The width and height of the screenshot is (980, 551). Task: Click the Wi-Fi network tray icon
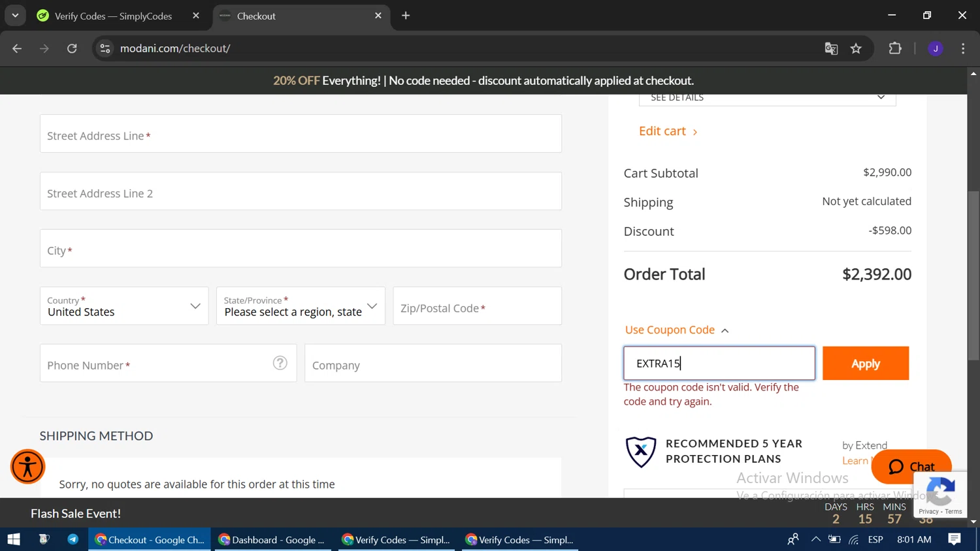pyautogui.click(x=854, y=539)
